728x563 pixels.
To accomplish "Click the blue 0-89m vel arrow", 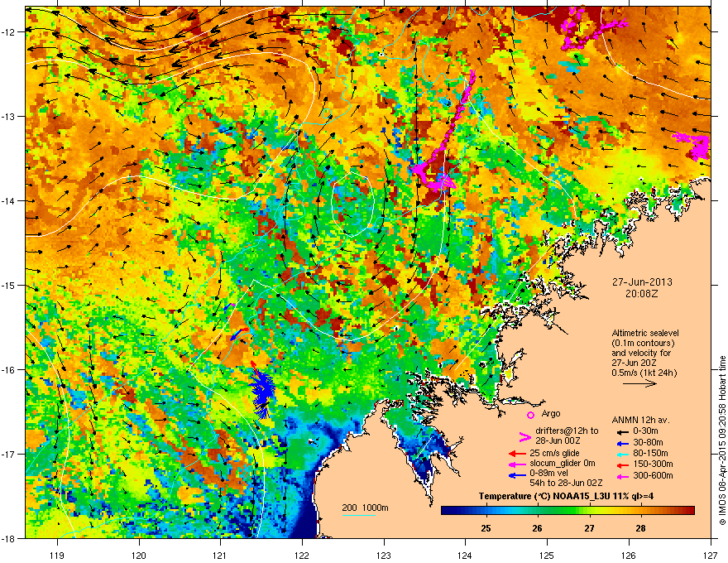I will [x=517, y=475].
